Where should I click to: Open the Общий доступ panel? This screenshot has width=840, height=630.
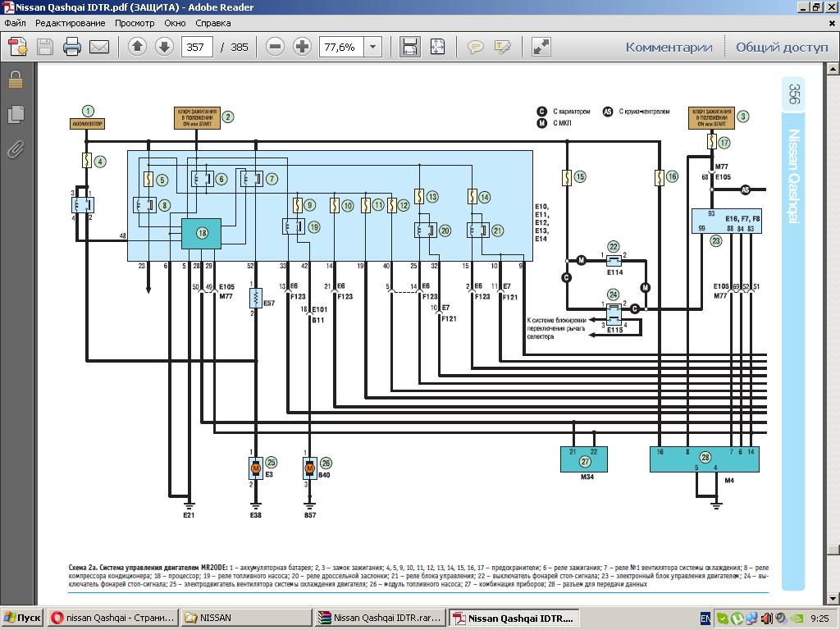coord(782,47)
